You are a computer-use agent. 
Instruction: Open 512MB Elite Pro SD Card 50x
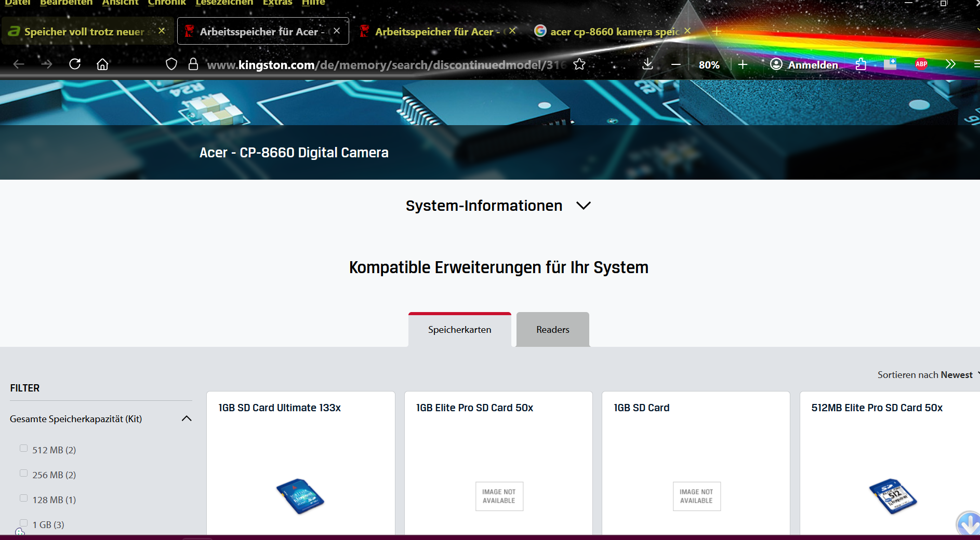pos(877,408)
